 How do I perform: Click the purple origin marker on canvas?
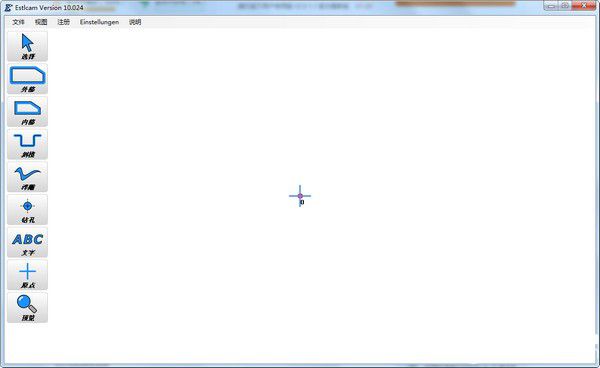click(300, 196)
